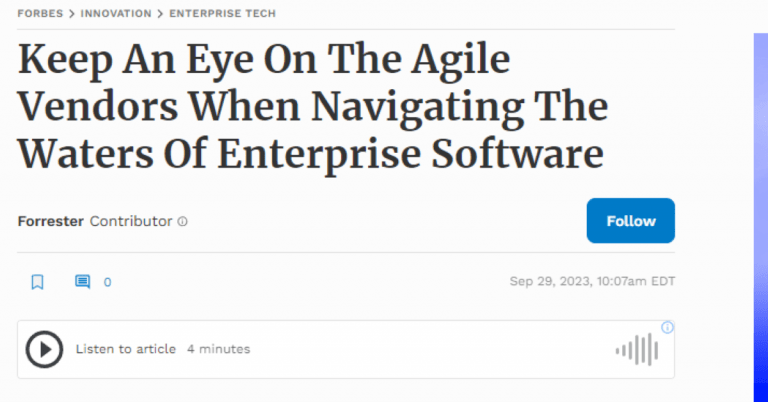Click the first breadcrumb chevron separator
The image size is (768, 402).
tap(72, 14)
